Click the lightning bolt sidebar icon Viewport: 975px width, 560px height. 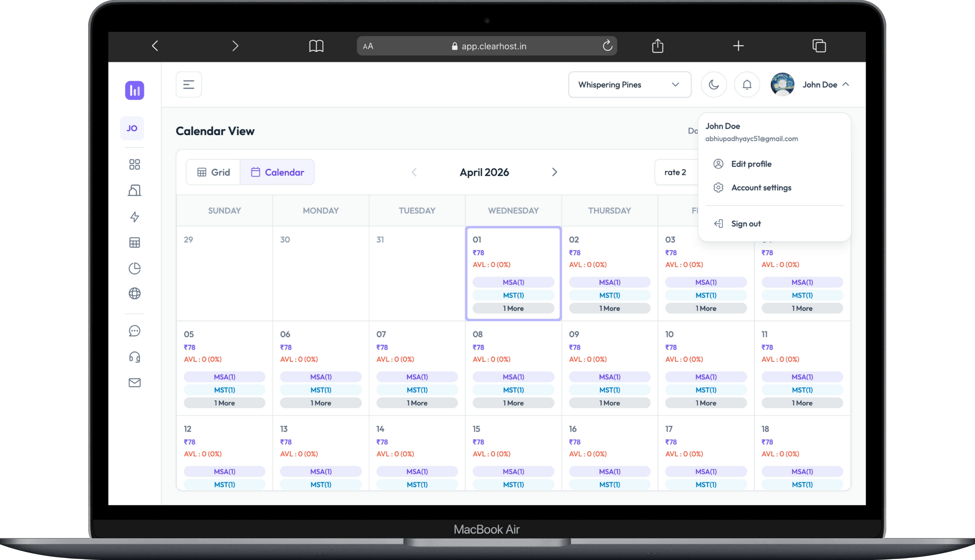point(134,216)
